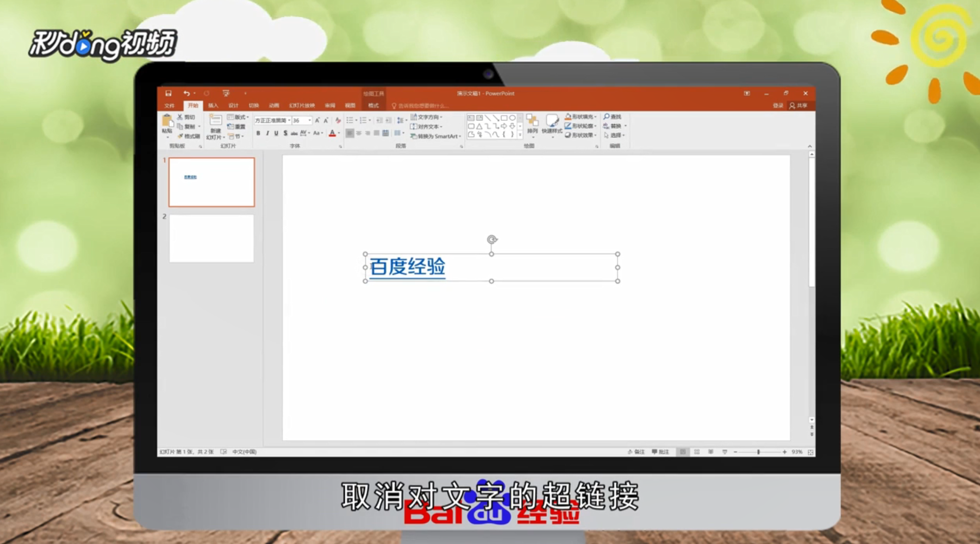The image size is (980, 544).
Task: Switch to Slide Show (幻灯片放映) tab
Action: (x=302, y=106)
